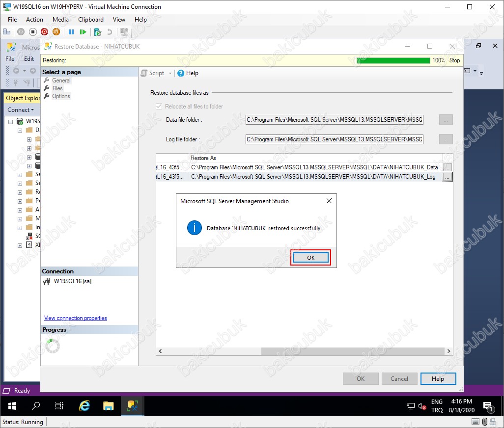The width and height of the screenshot is (504, 428).
Task: Open the Windows Start menu
Action: tap(12, 406)
